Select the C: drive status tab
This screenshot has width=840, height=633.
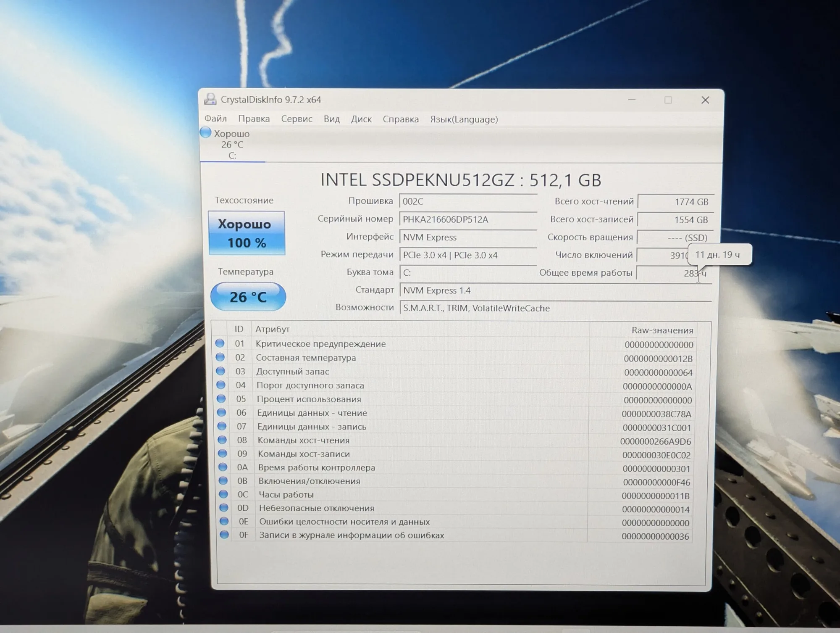coord(232,144)
